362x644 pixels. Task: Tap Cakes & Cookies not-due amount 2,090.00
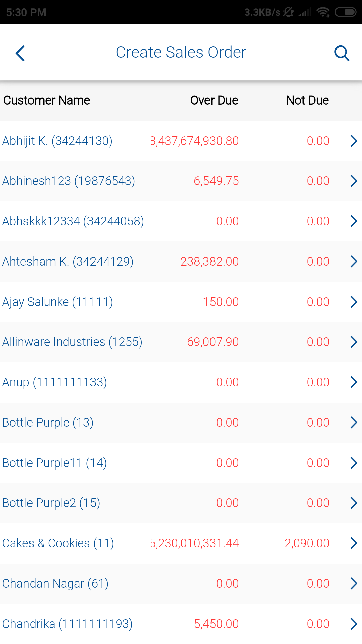pyautogui.click(x=307, y=543)
